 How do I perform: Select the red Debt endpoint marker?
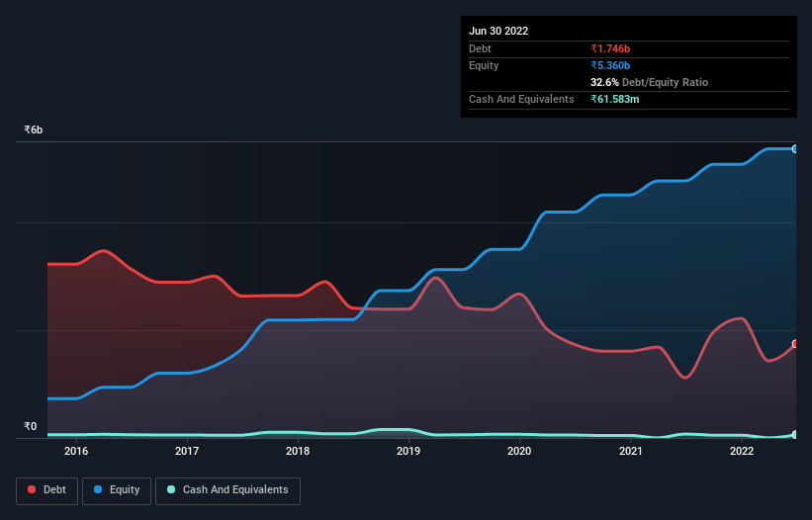(795, 344)
